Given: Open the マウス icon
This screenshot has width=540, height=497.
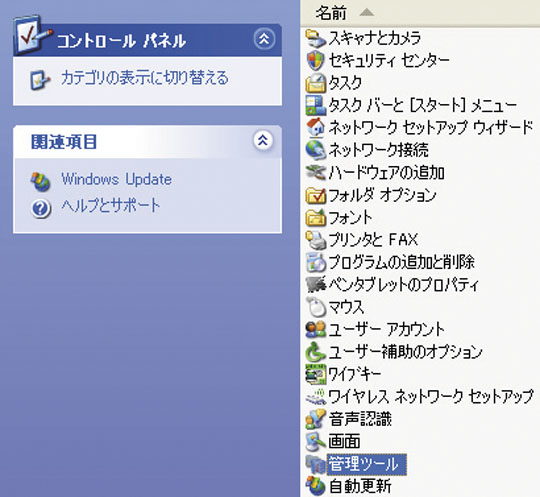Looking at the screenshot, I should point(315,307).
